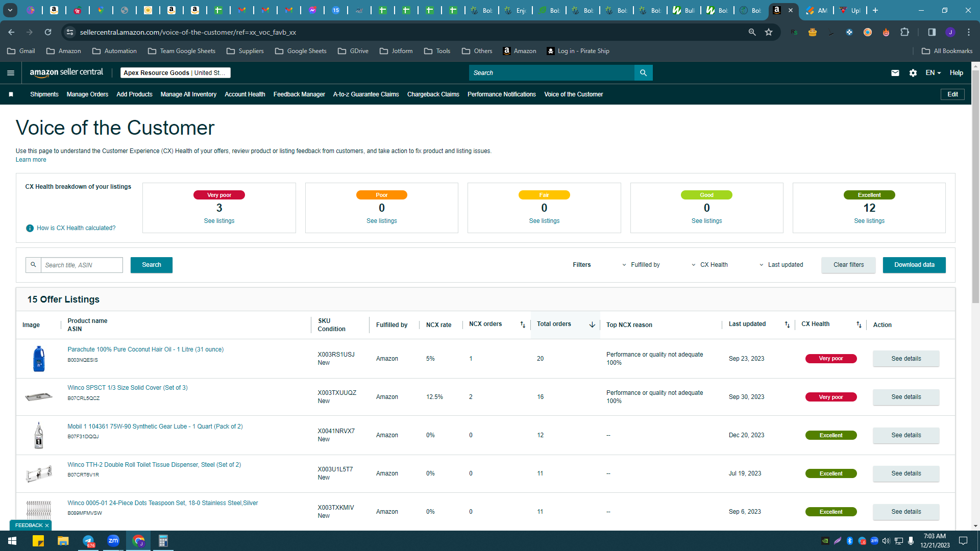Expand the Fulfilled by filter dropdown

click(641, 265)
